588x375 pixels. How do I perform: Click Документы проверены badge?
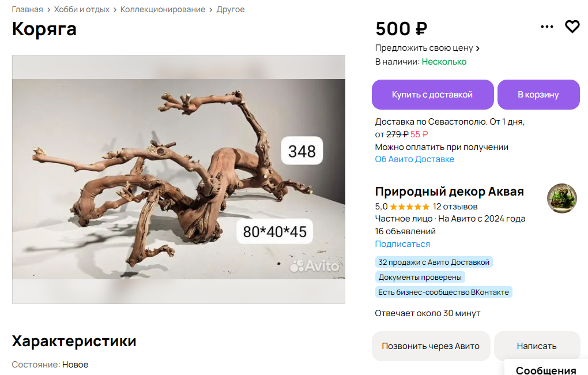(x=420, y=277)
